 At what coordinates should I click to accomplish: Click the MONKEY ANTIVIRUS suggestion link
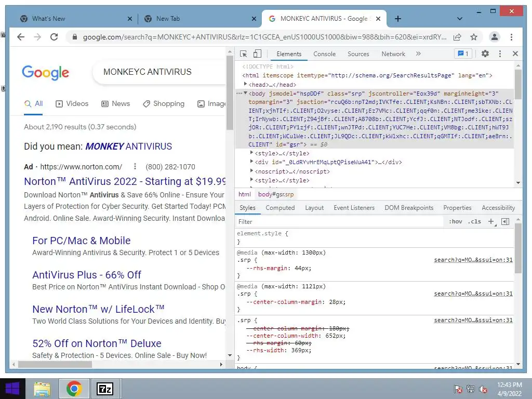[129, 146]
